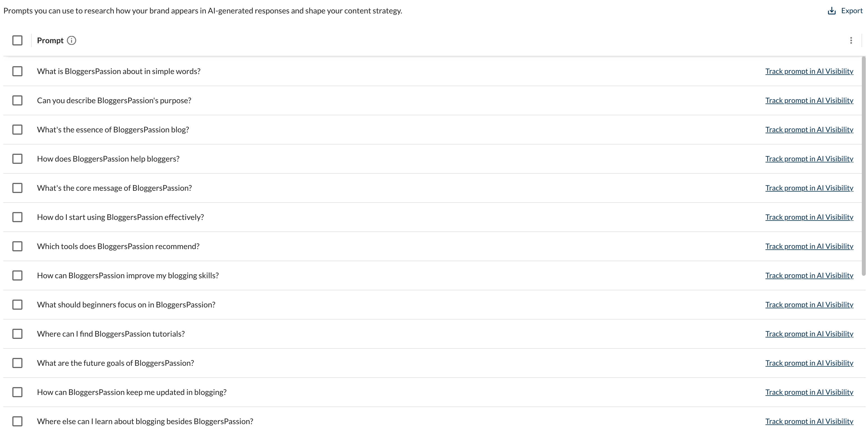The height and width of the screenshot is (432, 868).
Task: Track 'keep me updated in blogging' prompt
Action: pyautogui.click(x=809, y=392)
